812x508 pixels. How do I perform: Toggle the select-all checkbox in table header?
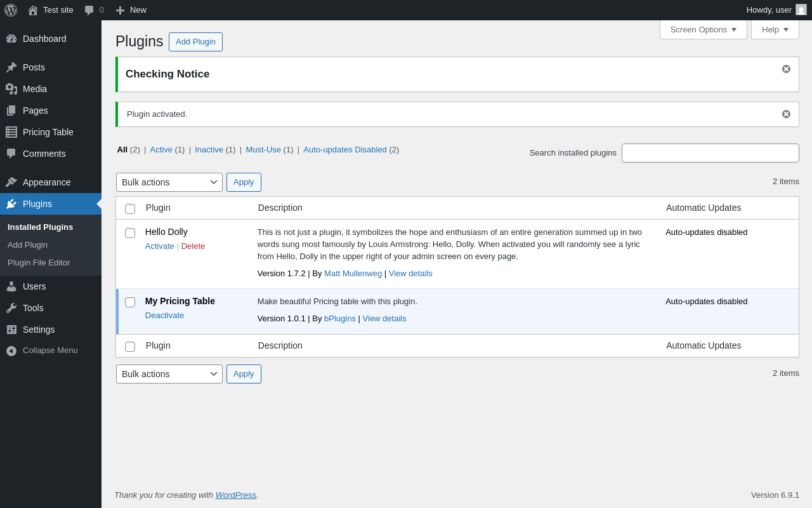[x=130, y=209]
